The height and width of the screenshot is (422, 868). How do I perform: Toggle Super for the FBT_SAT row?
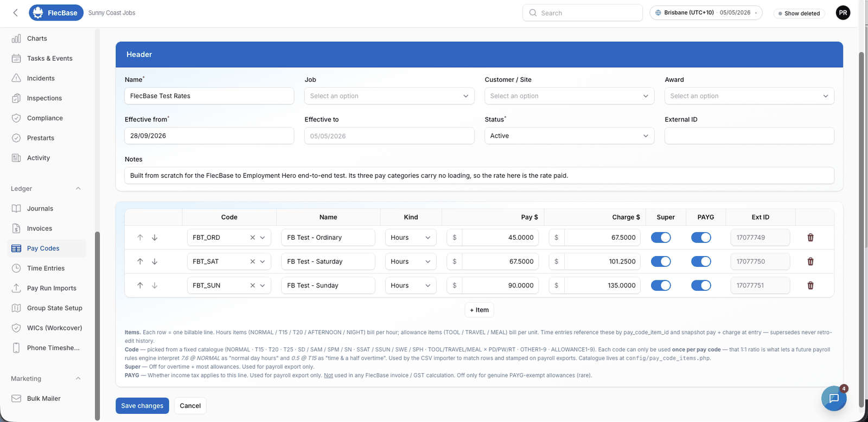tap(661, 261)
